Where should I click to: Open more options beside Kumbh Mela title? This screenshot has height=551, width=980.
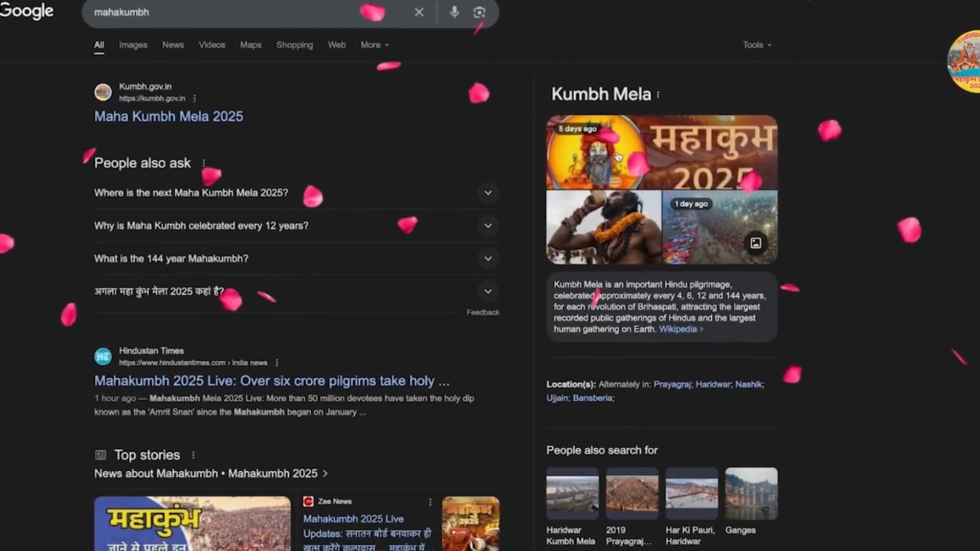click(x=658, y=95)
